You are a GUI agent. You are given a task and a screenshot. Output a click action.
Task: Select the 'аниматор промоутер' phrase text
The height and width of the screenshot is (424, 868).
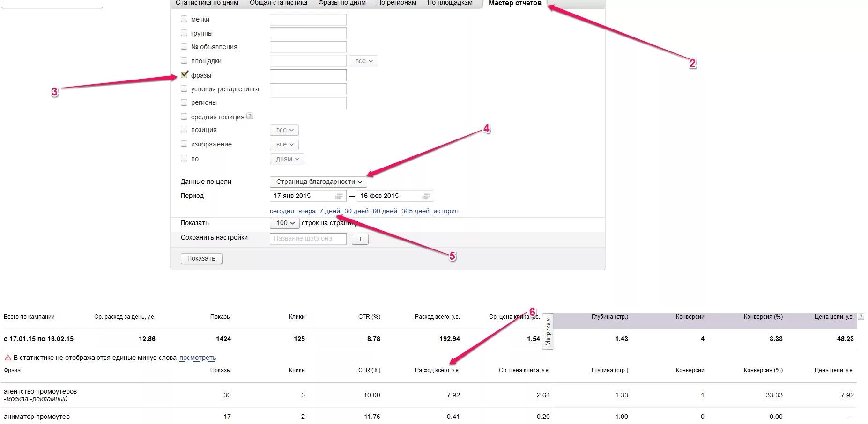tap(37, 417)
